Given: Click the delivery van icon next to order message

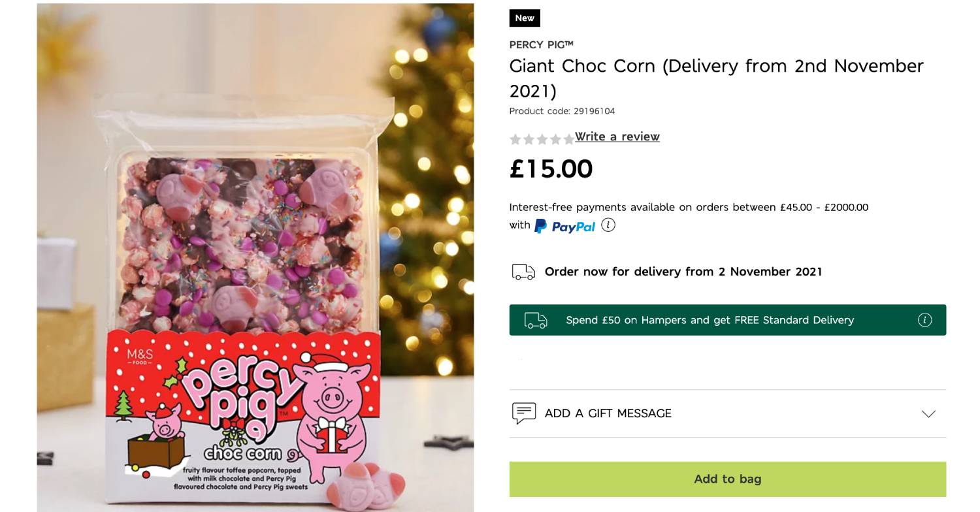Looking at the screenshot, I should tap(521, 271).
